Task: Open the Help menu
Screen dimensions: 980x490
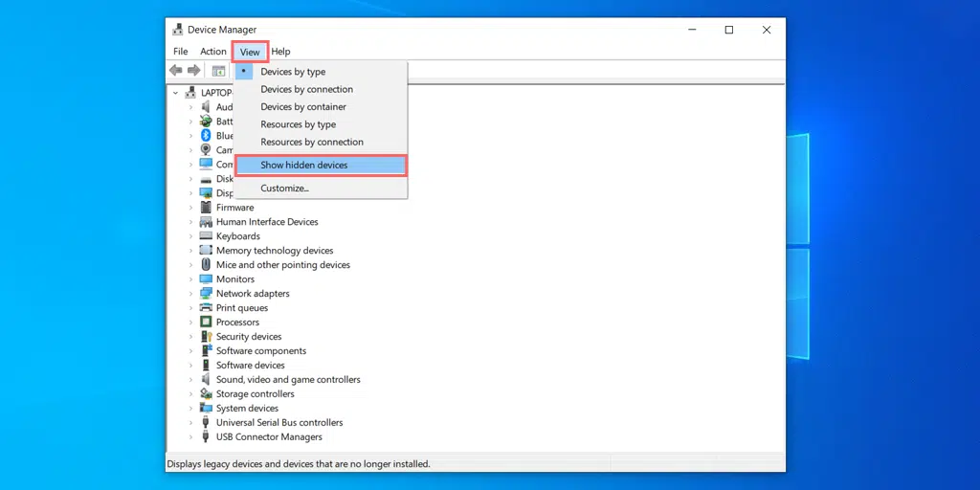Action: pyautogui.click(x=280, y=52)
